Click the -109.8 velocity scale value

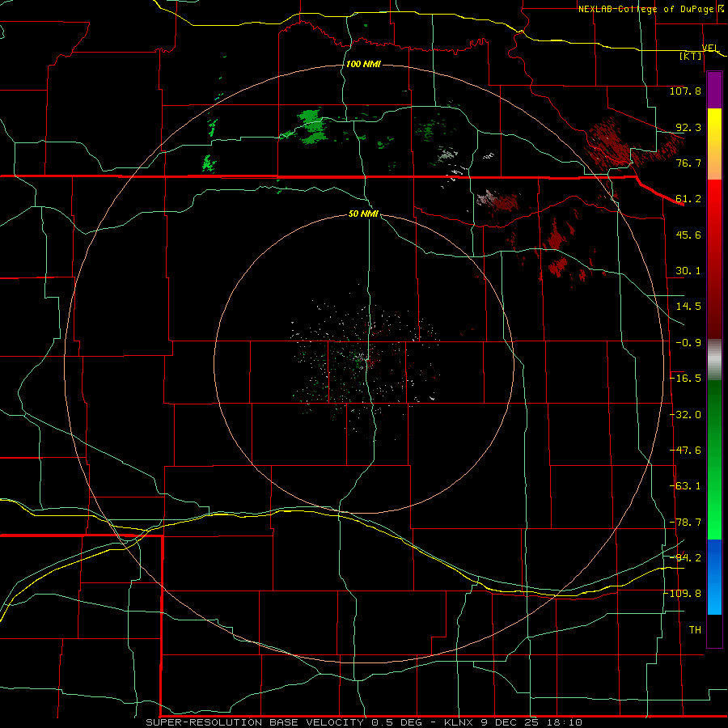(684, 594)
